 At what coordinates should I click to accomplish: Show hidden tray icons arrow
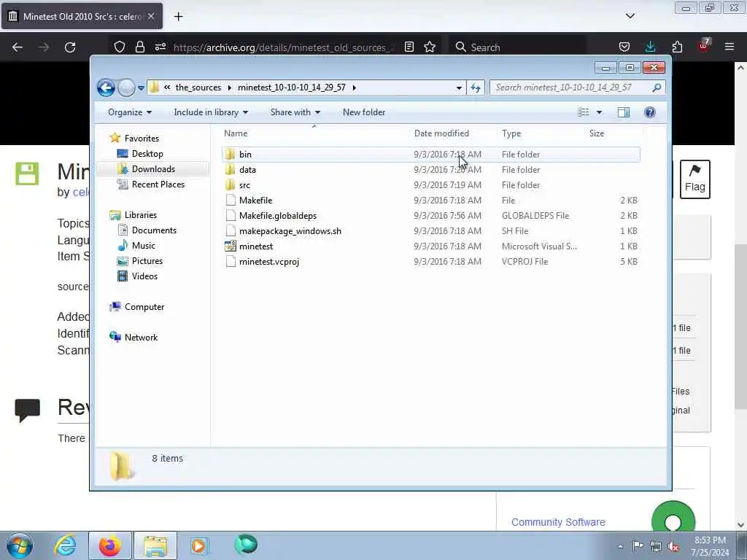(620, 546)
